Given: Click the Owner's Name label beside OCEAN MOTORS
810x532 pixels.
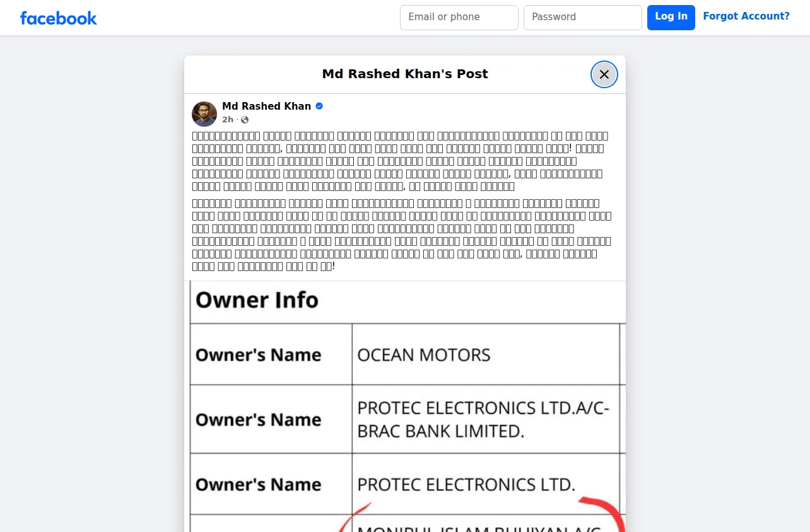Looking at the screenshot, I should 258,355.
